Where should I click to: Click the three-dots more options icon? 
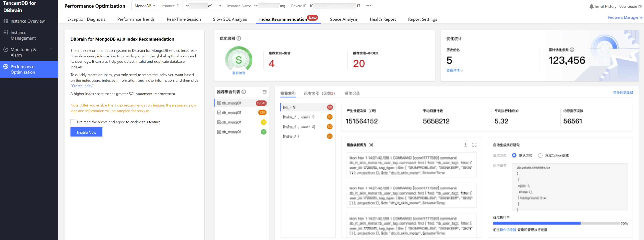pyautogui.click(x=369, y=6)
